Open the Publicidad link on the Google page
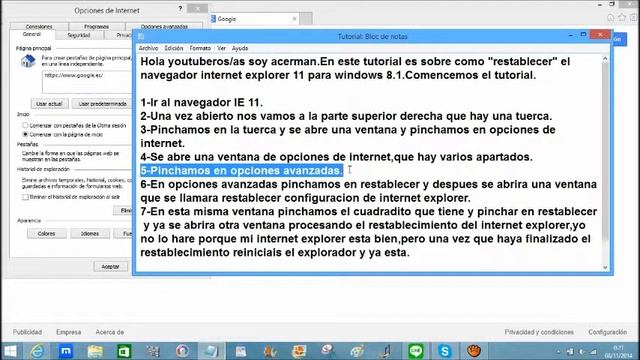The width and height of the screenshot is (640, 360). click(x=27, y=332)
